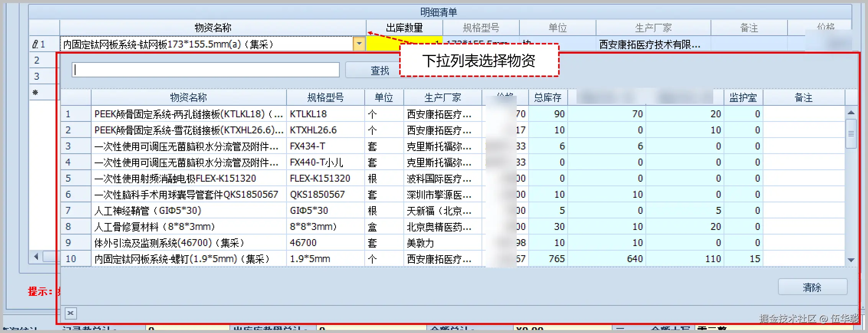Select 人工骨修复材料（8*8*3mm) item
Image resolution: width=868 pixels, height=333 pixels.
pyautogui.click(x=188, y=226)
